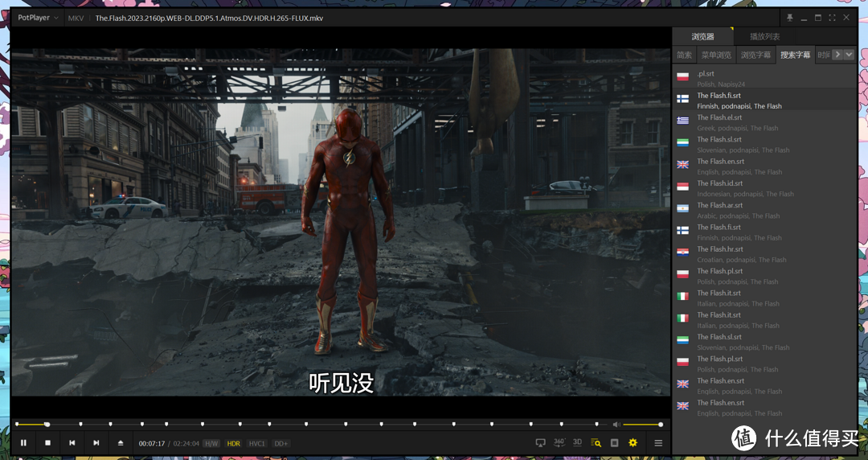Open the 菜单浏览 sub-tab
The width and height of the screenshot is (868, 460).
coord(716,55)
